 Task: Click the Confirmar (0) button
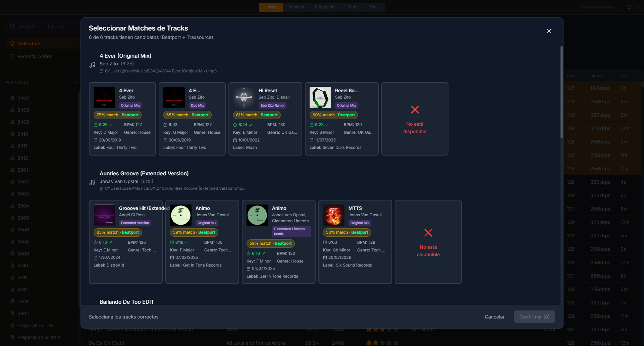point(534,316)
